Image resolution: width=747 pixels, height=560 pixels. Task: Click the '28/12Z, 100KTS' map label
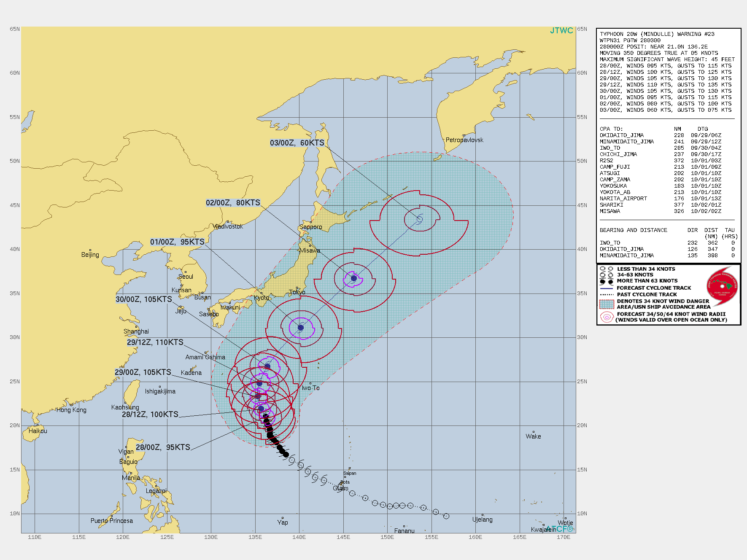click(x=150, y=415)
